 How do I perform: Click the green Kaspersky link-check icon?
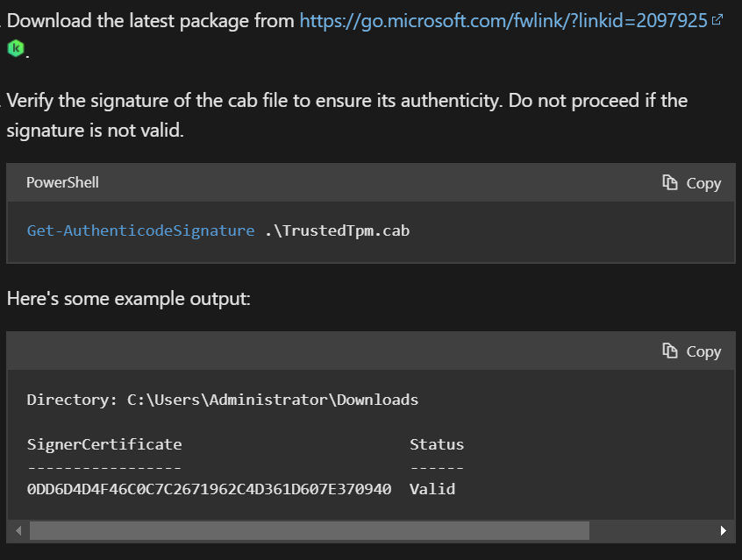click(15, 49)
